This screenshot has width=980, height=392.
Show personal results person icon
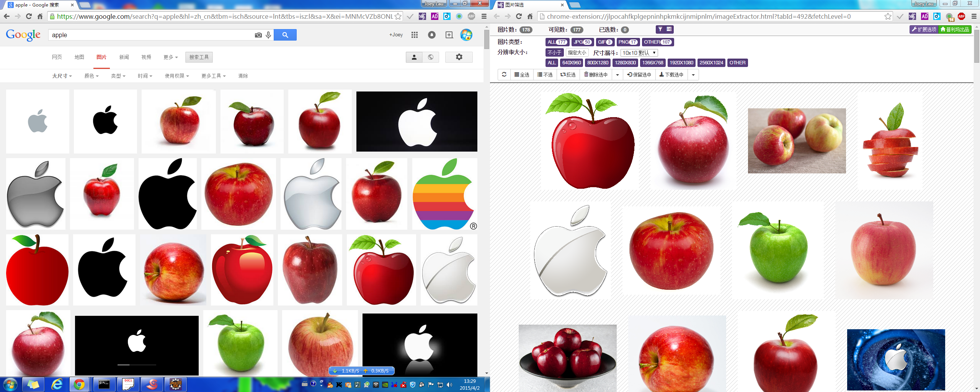click(x=414, y=57)
